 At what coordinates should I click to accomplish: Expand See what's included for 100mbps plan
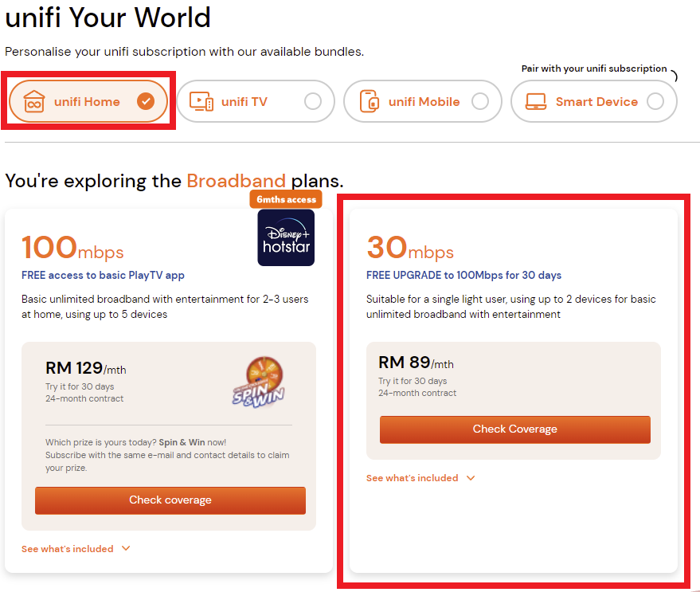coord(68,549)
